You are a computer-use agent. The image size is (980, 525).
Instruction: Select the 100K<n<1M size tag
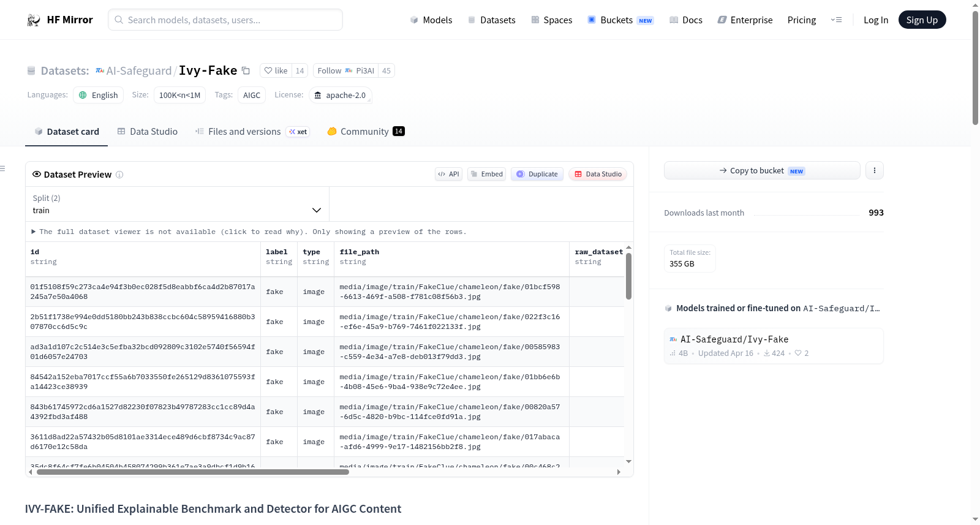click(x=179, y=95)
